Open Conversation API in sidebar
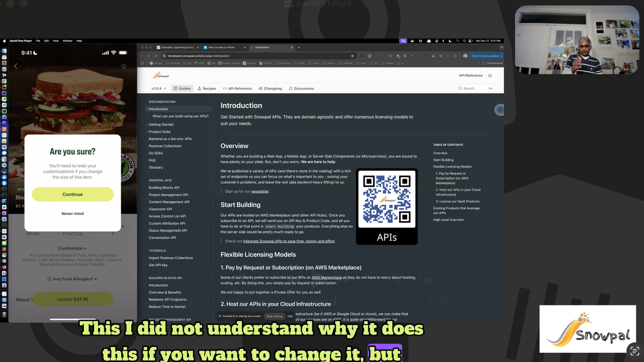The image size is (644, 362). click(x=162, y=237)
